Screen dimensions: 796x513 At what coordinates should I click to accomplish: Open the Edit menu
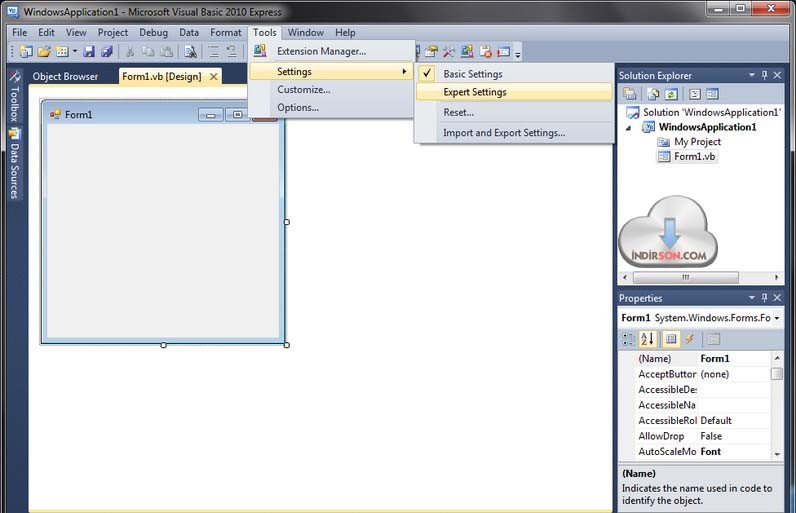[46, 32]
